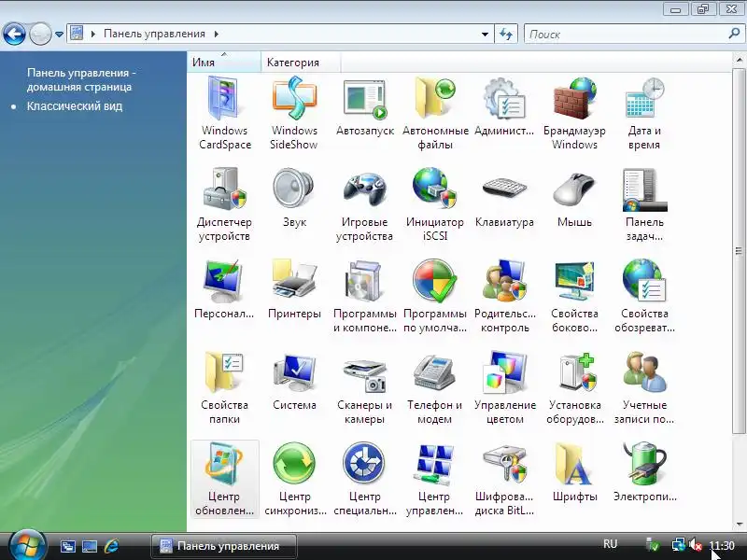Open Windows CardSpace item

click(224, 114)
